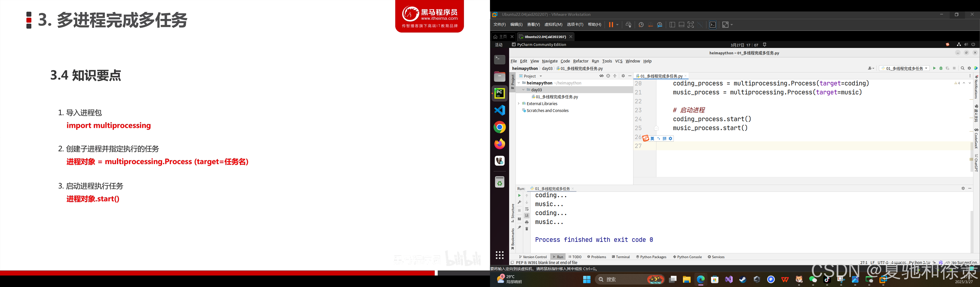Toggle pin tab in Run panel

[x=519, y=227]
